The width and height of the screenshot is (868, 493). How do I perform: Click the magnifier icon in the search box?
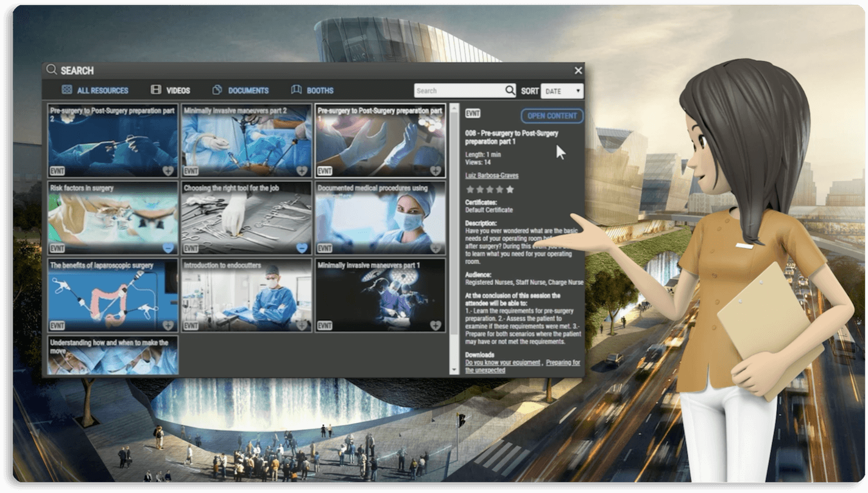[510, 91]
